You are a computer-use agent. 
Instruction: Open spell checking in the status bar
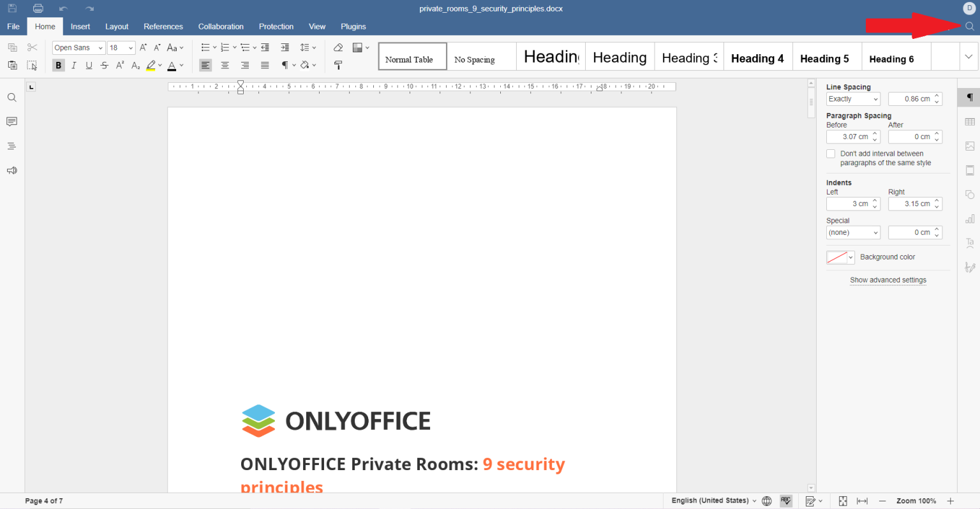785,501
